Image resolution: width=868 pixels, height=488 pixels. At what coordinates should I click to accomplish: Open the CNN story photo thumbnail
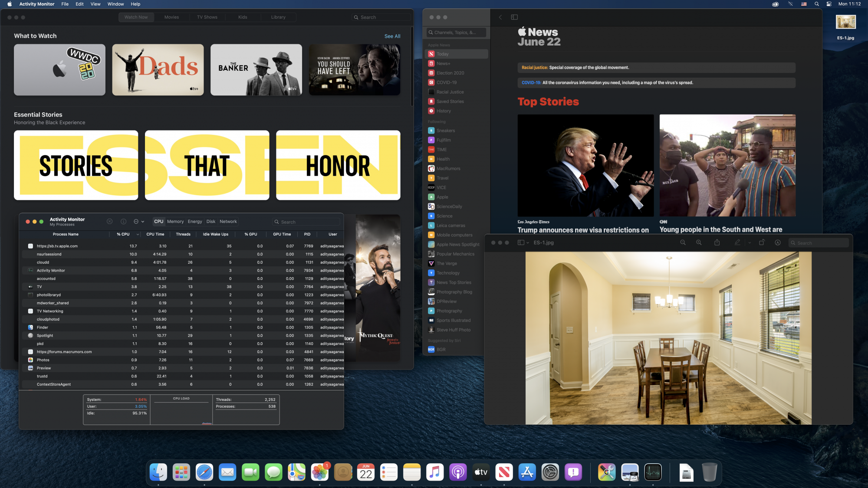[728, 166]
